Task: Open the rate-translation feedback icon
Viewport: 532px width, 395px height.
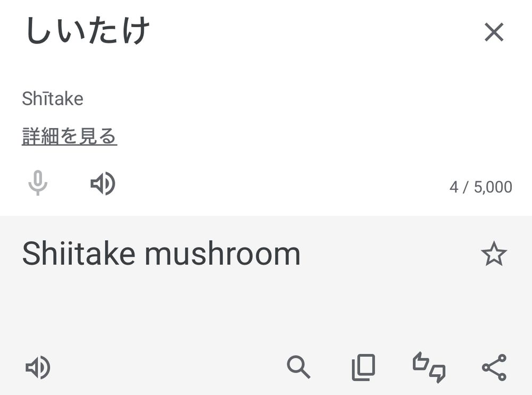Action: click(x=429, y=367)
